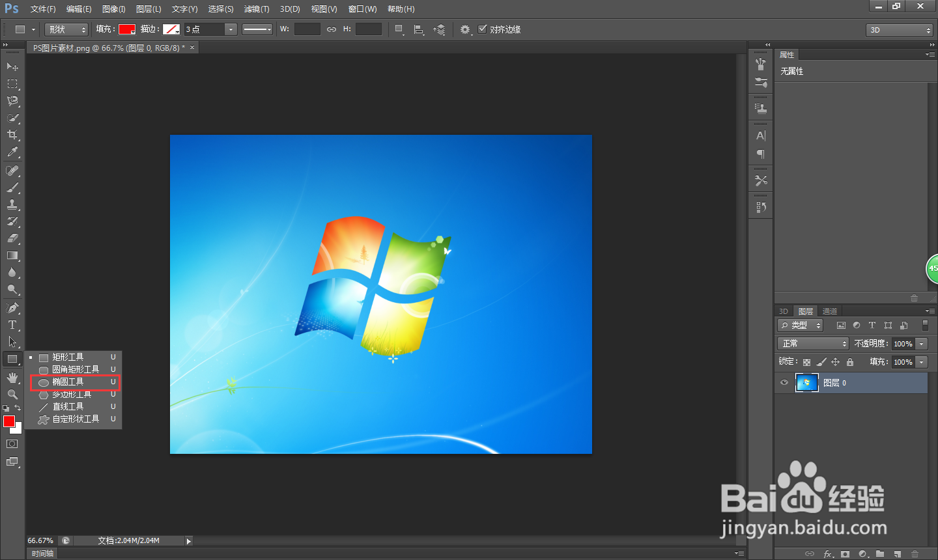Open the 滤镜(T) menu
Image resolution: width=938 pixels, height=560 pixels.
[x=257, y=9]
